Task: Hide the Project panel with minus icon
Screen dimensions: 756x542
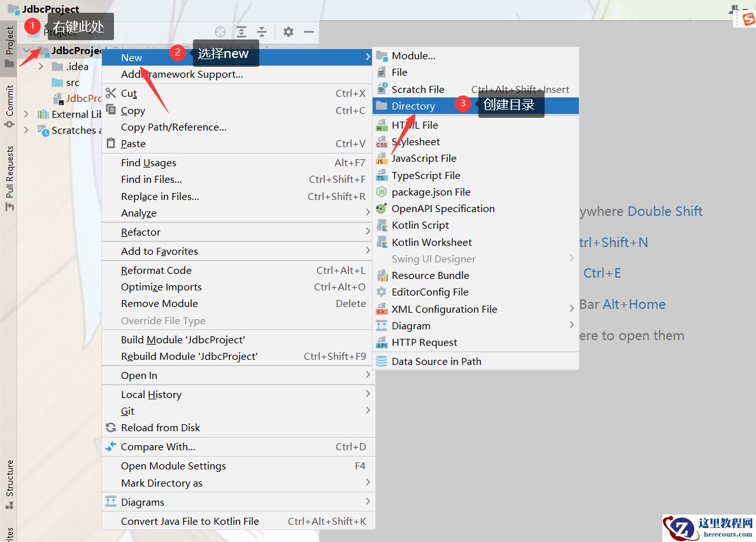Action: pos(309,32)
